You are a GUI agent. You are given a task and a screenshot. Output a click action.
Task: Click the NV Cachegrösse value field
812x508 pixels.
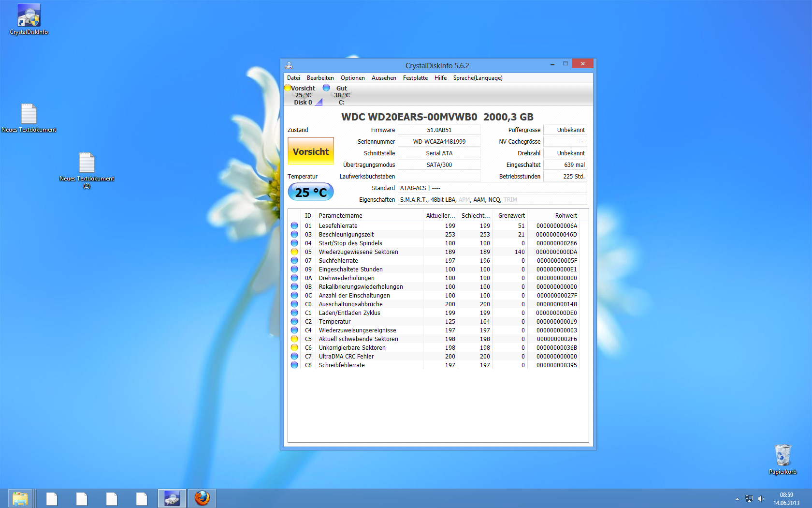pos(565,142)
